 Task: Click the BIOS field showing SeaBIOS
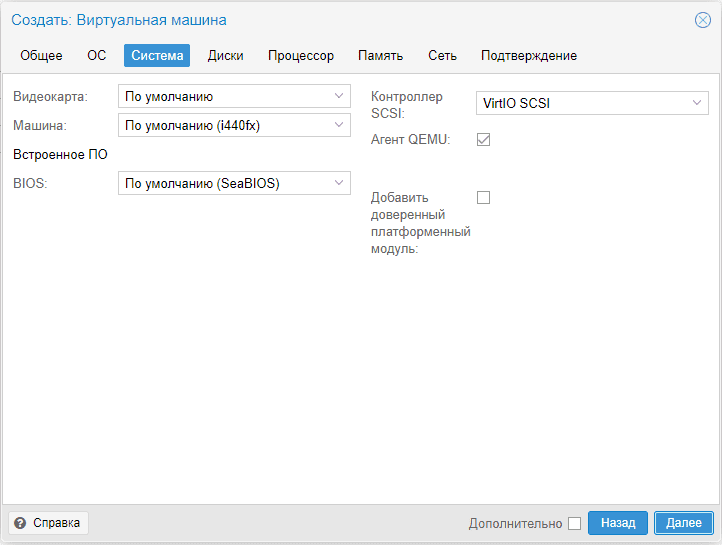tap(234, 183)
